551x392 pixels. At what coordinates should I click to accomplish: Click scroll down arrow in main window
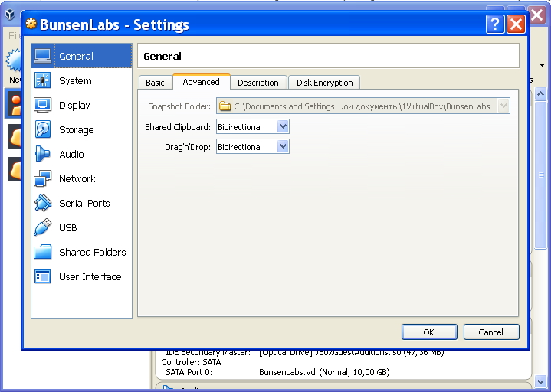540,381
